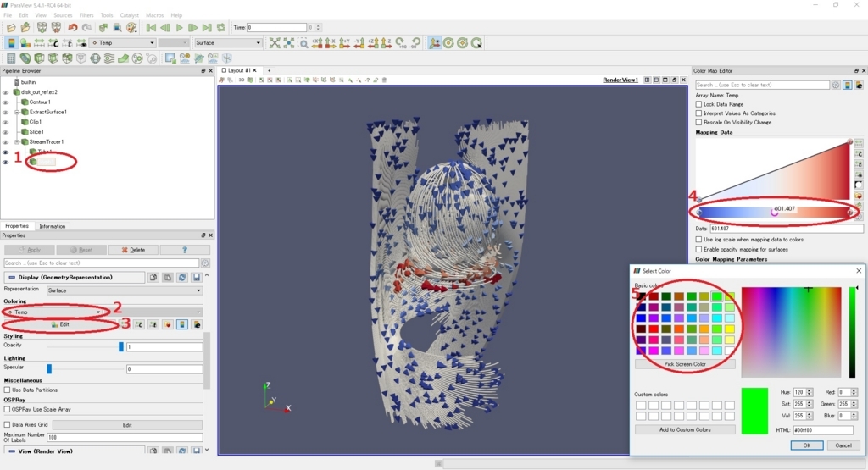
Task: Open the color palette loader icon
Action: [x=131, y=28]
